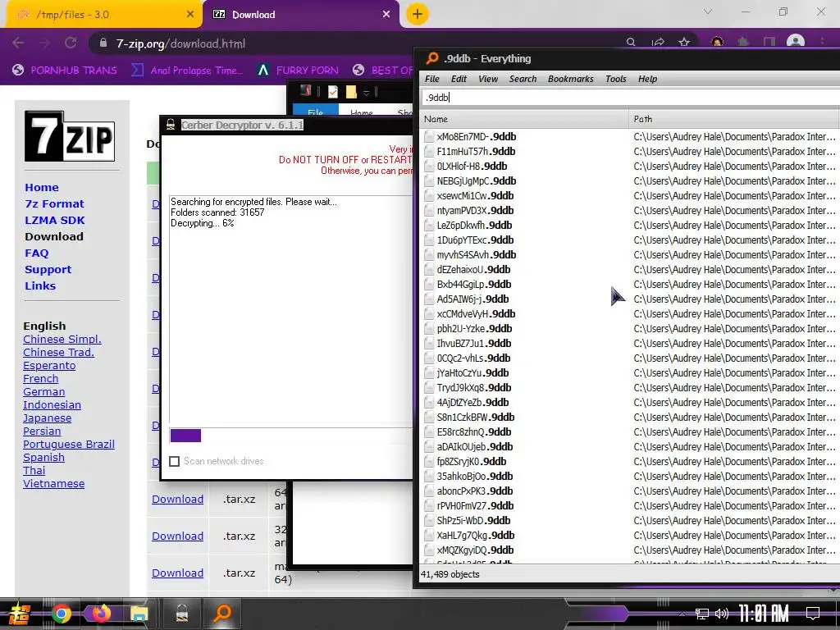Select file xMQZKgyiDQ.9ddb in results
This screenshot has height=630, width=840.
point(475,550)
